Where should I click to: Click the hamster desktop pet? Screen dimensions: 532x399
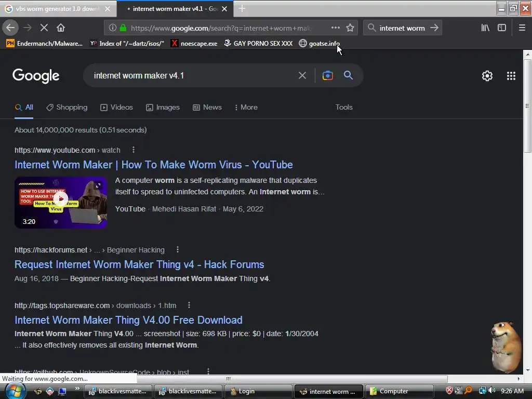pyautogui.click(x=506, y=347)
